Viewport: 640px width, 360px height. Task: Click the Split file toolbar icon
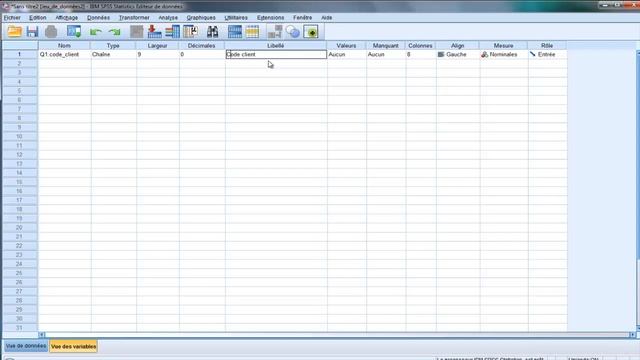click(x=275, y=31)
